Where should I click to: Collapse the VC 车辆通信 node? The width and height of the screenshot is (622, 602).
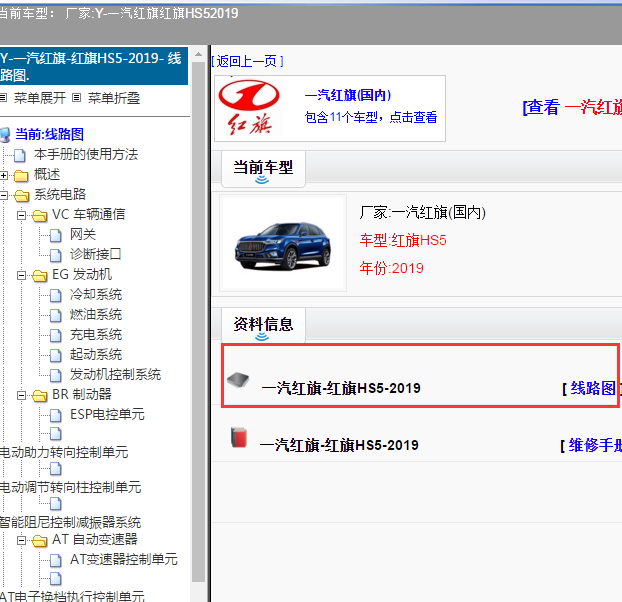tap(21, 215)
